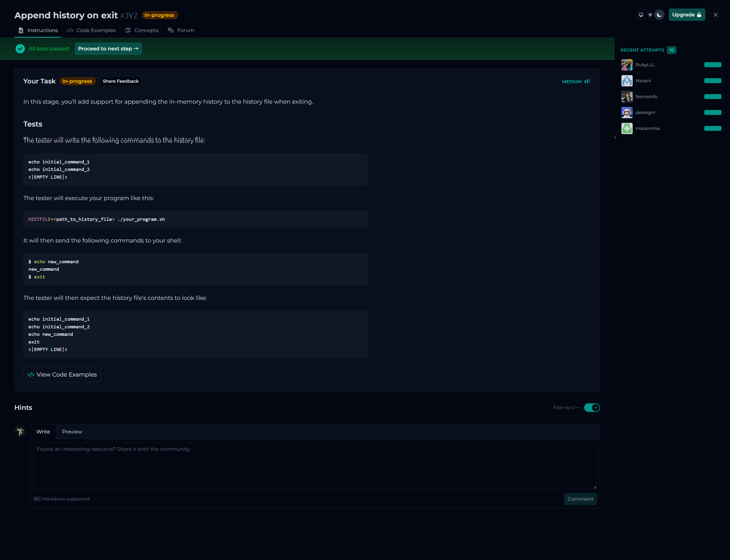Click the Markdown supported icon

tap(37, 499)
